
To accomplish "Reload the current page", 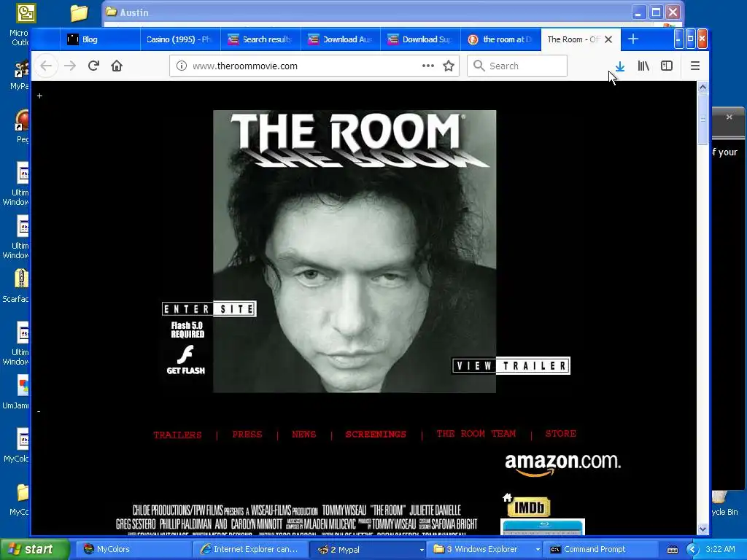I will click(93, 66).
